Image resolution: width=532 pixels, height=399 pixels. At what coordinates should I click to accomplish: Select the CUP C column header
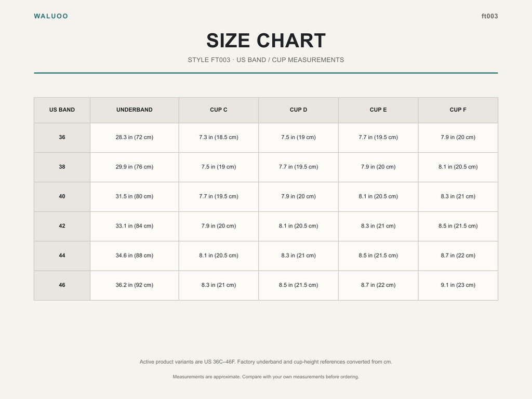tap(219, 110)
